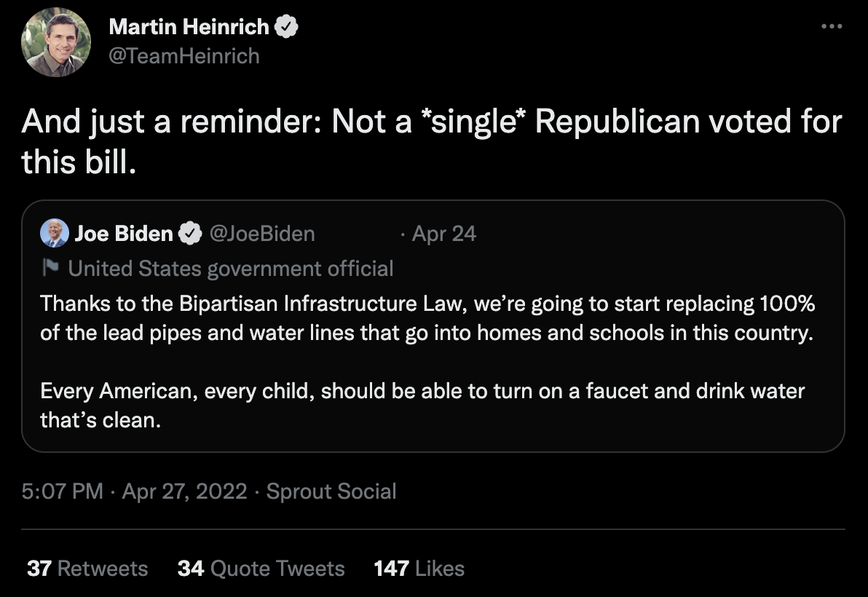Click Martin Heinrich's verified badge
This screenshot has width=868, height=597.
pos(287,28)
